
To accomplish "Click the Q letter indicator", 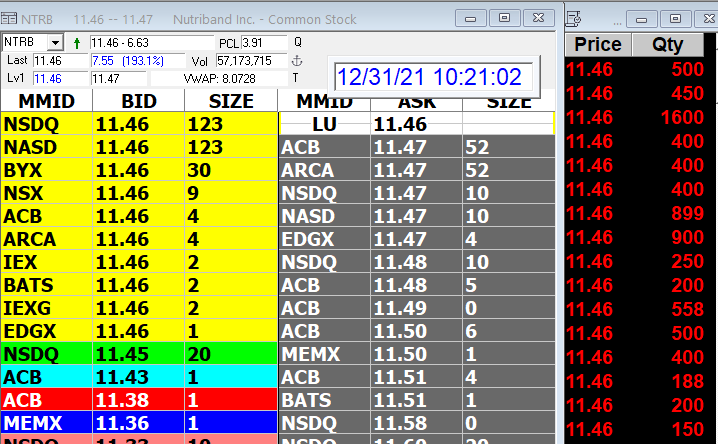I will coord(298,42).
